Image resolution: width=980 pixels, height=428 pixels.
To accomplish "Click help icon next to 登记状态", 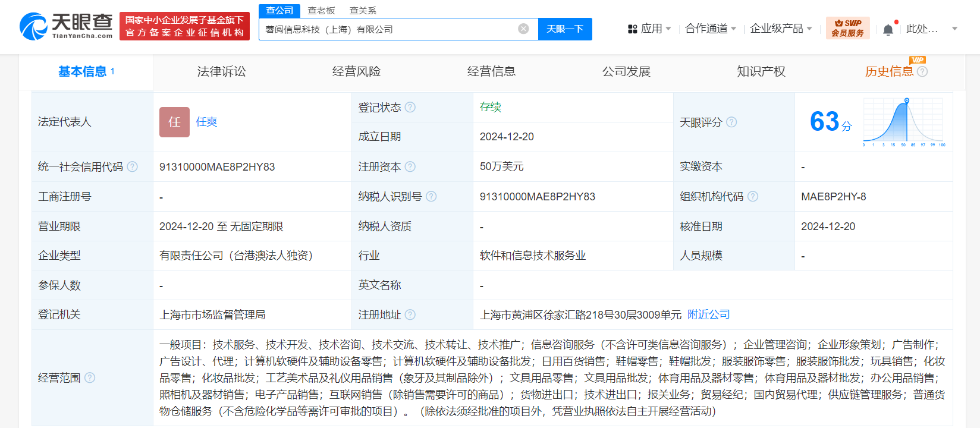I will point(410,108).
